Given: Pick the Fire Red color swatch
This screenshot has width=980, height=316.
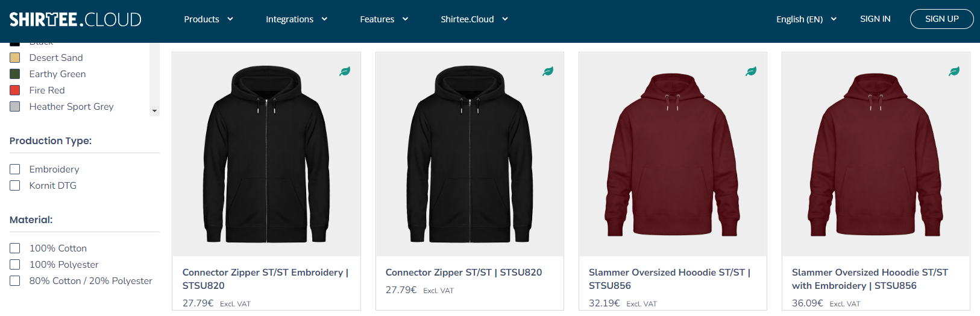Looking at the screenshot, I should pyautogui.click(x=15, y=90).
